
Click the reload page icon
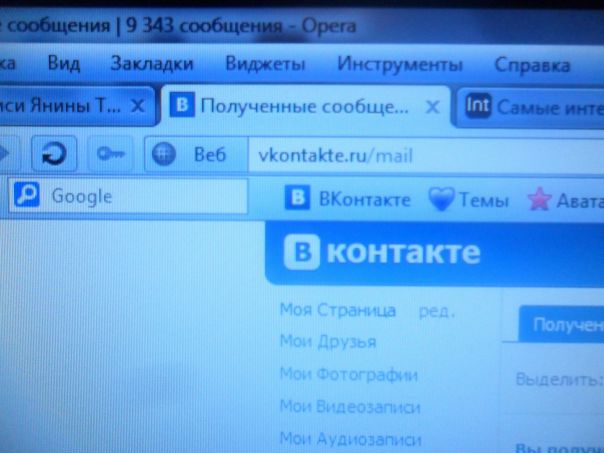[54, 154]
